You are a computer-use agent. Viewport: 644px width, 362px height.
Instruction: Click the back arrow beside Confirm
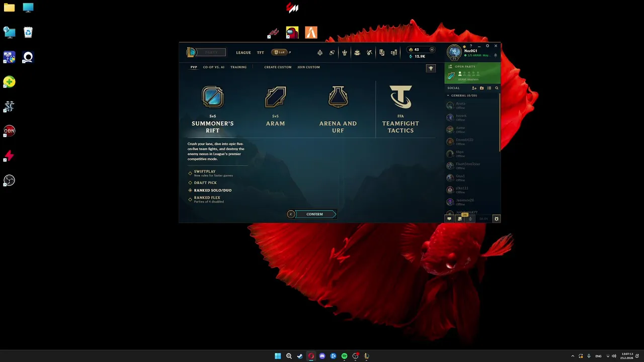(291, 214)
